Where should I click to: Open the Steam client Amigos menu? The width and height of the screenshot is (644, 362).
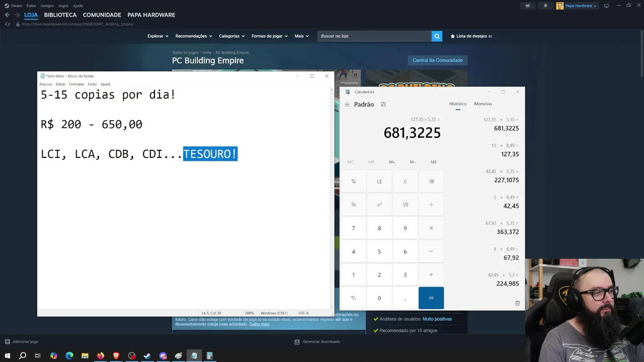click(47, 6)
